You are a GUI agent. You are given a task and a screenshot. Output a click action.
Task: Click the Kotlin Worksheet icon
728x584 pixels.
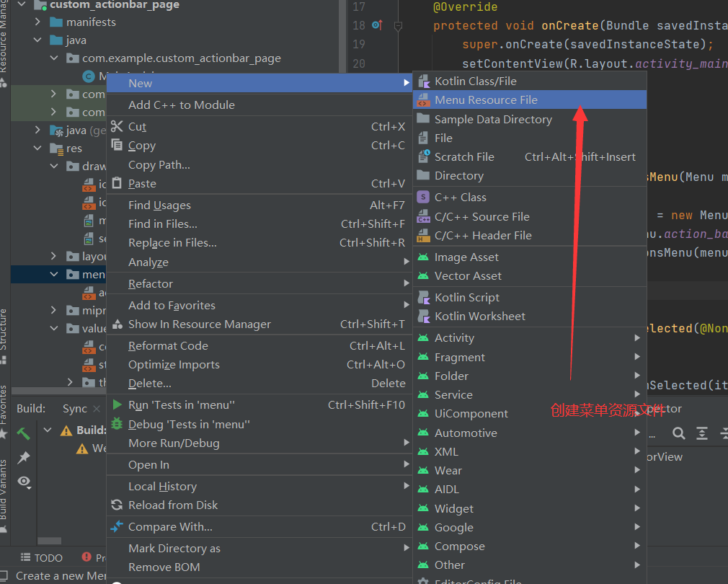423,316
